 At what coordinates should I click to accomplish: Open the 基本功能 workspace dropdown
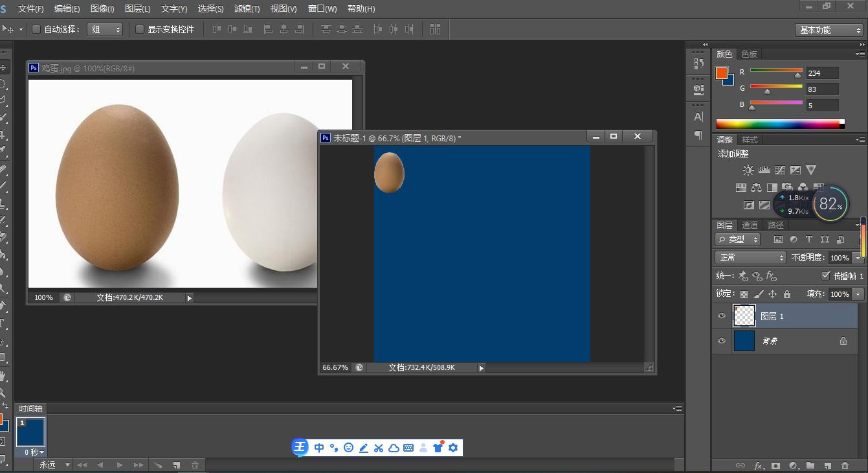pyautogui.click(x=829, y=30)
